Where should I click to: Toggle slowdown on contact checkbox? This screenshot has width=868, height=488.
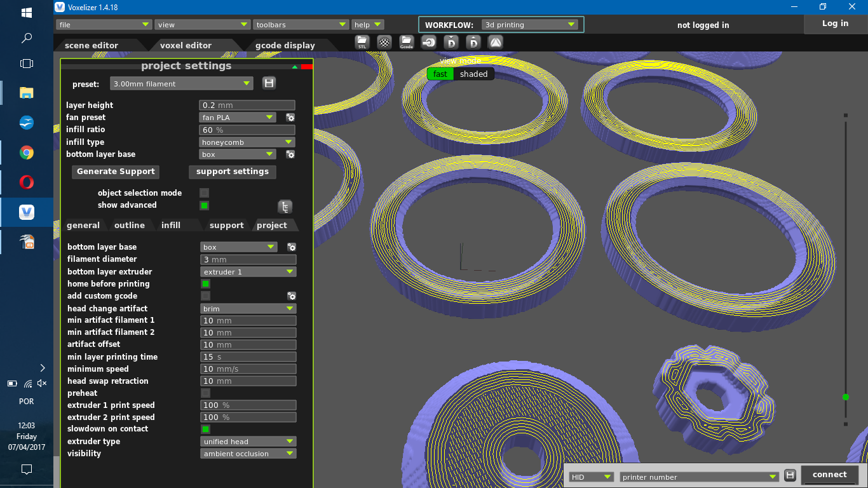click(205, 430)
